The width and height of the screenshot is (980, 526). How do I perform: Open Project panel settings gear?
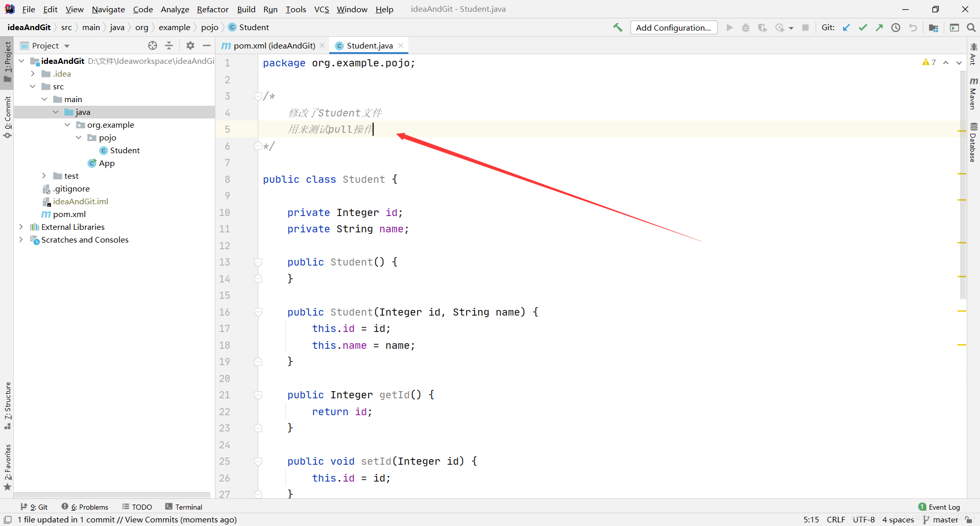coord(190,45)
